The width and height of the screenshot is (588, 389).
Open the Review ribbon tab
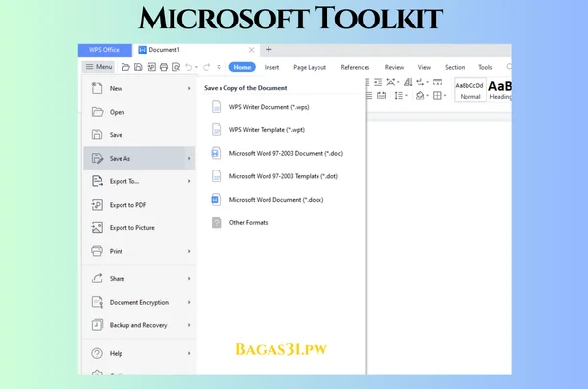(x=394, y=67)
